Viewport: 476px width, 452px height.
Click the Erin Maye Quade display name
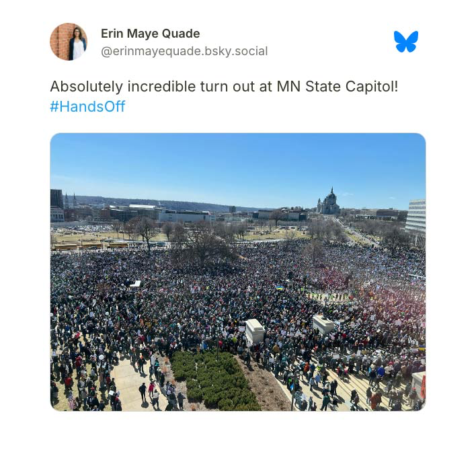pos(151,34)
